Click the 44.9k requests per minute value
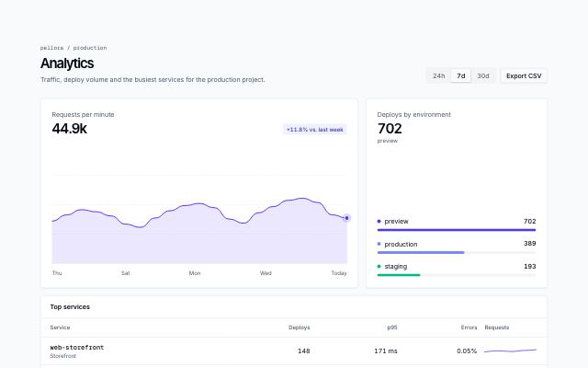Viewport: 588px width, 368px height. click(70, 129)
